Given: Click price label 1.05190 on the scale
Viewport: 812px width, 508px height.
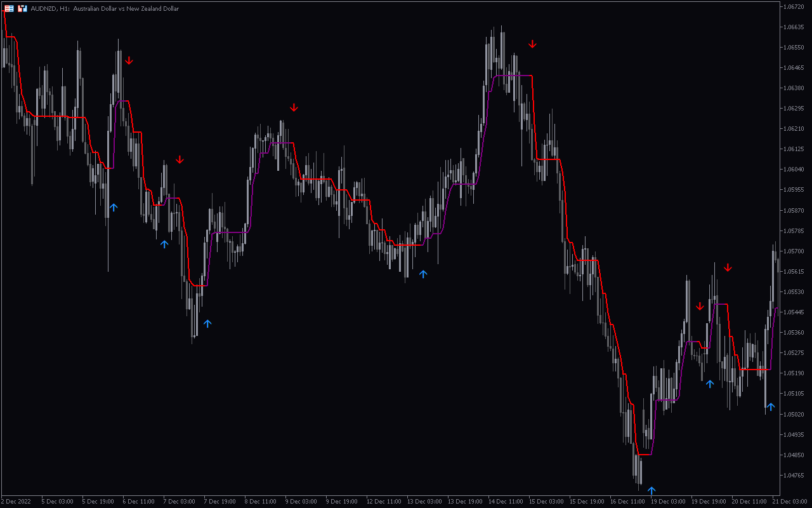Looking at the screenshot, I should click(794, 373).
